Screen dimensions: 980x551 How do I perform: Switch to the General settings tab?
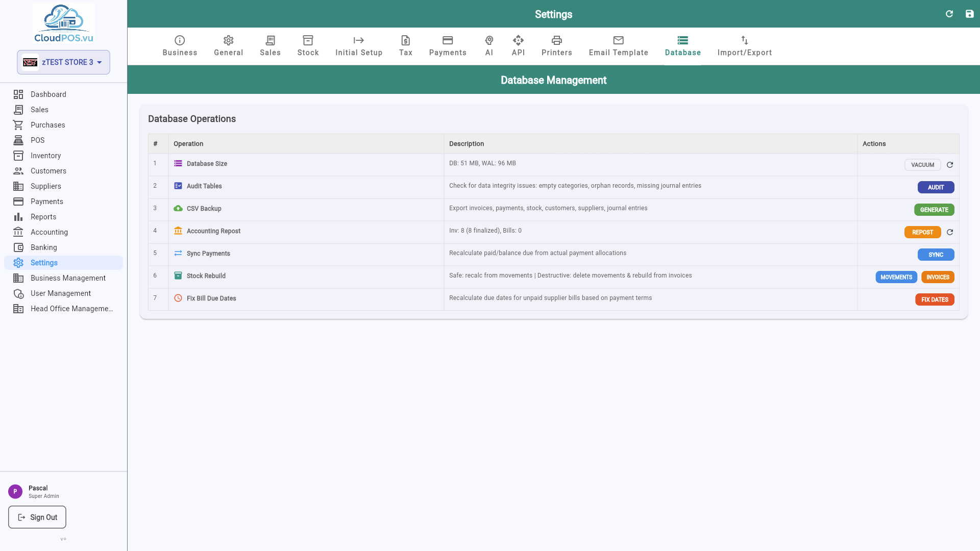click(228, 46)
